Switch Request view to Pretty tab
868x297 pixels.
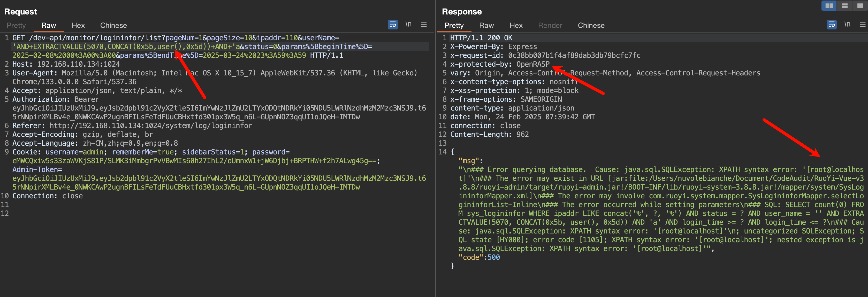click(x=16, y=26)
